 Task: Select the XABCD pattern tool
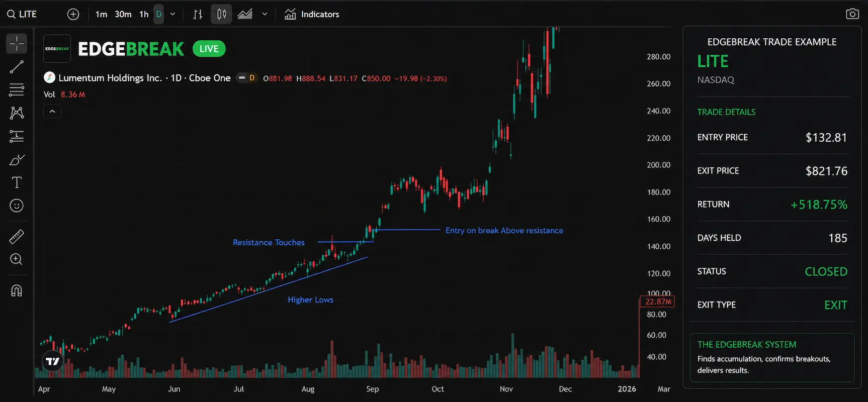pyautogui.click(x=17, y=113)
